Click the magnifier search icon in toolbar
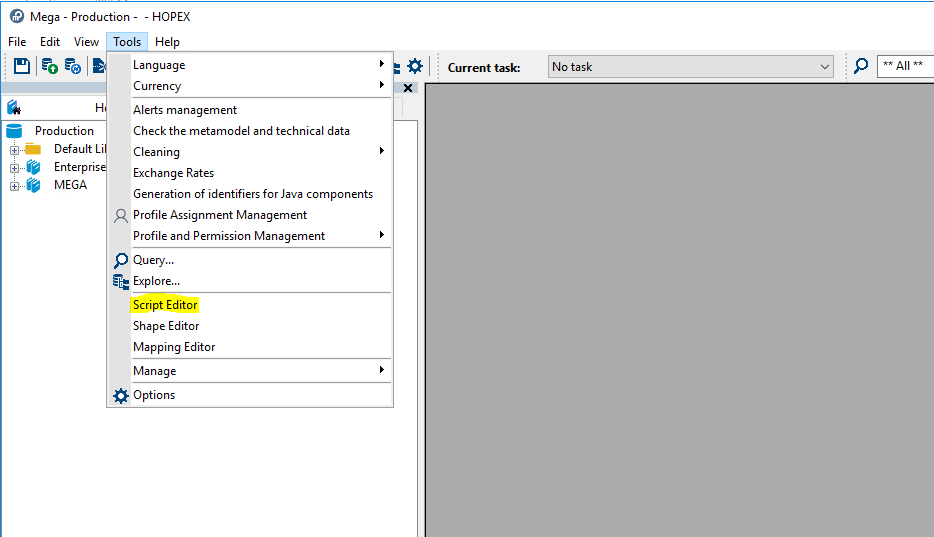 coord(860,66)
